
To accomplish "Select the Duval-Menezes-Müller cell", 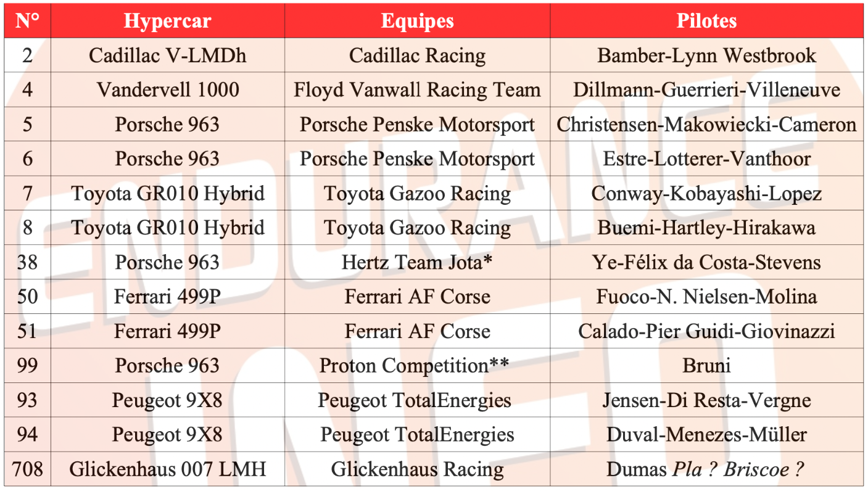I will pos(706,435).
